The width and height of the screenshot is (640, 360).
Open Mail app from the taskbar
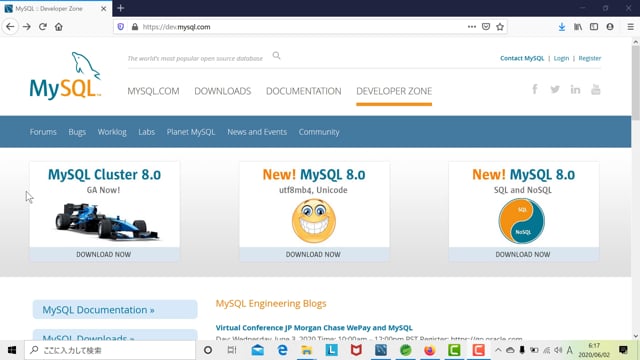(x=258, y=350)
